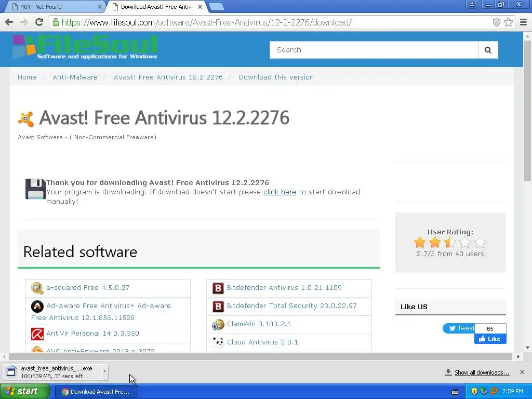The image size is (532, 399).
Task: Click the keyboard icon in taskbar
Action: pos(455,392)
